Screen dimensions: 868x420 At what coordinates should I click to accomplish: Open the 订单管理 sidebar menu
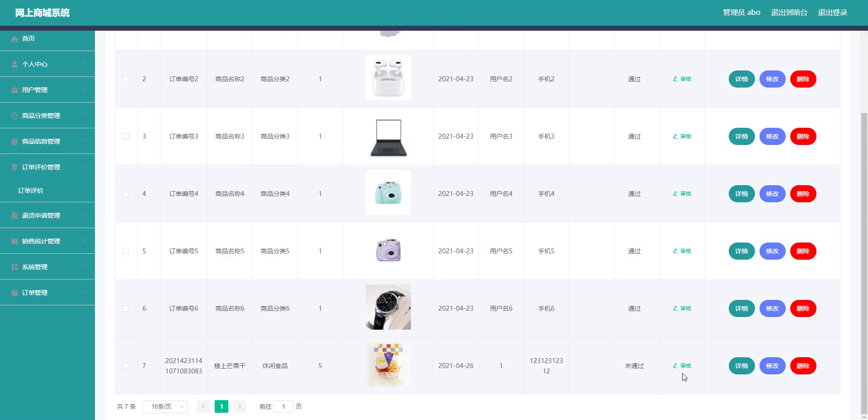(x=35, y=293)
